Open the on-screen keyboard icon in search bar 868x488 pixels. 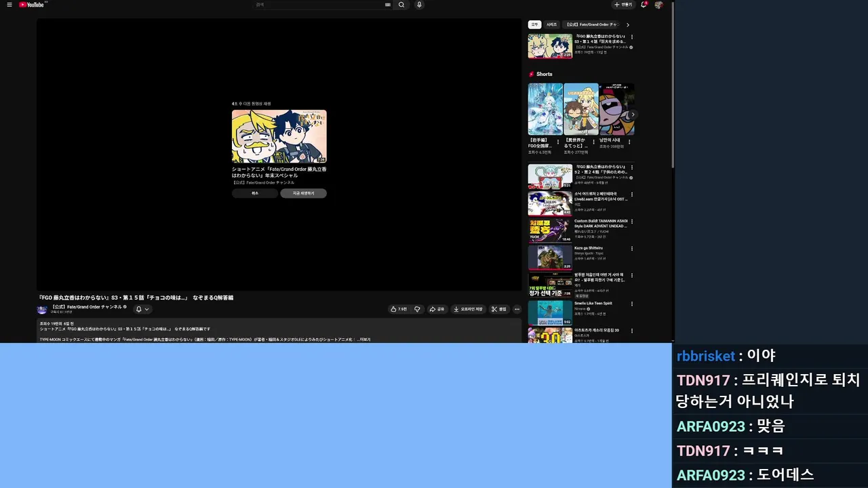[x=388, y=5]
